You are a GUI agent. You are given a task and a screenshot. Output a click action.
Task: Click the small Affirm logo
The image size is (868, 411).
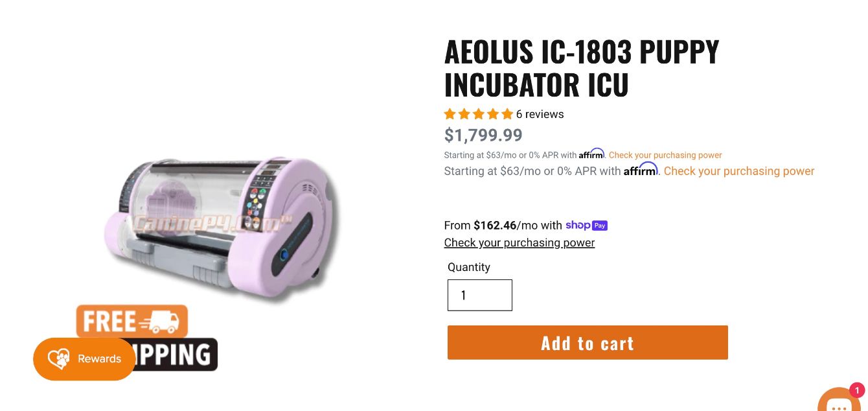[x=591, y=154]
